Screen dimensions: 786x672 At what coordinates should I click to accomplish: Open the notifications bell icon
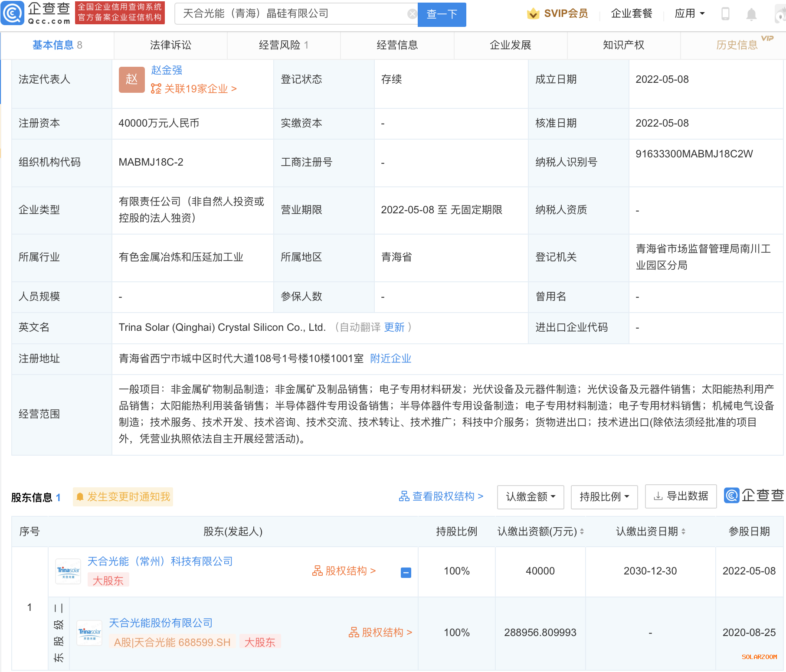[751, 14]
